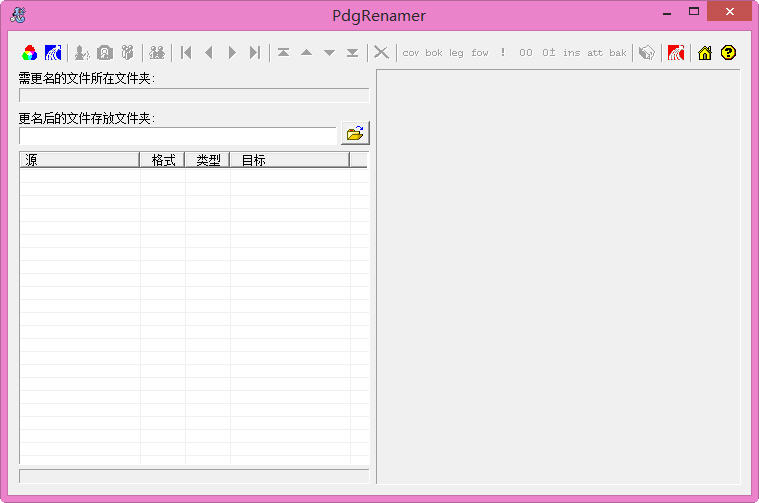
Task: Click the grayed tag-shaped toolbar icon
Action: [647, 53]
